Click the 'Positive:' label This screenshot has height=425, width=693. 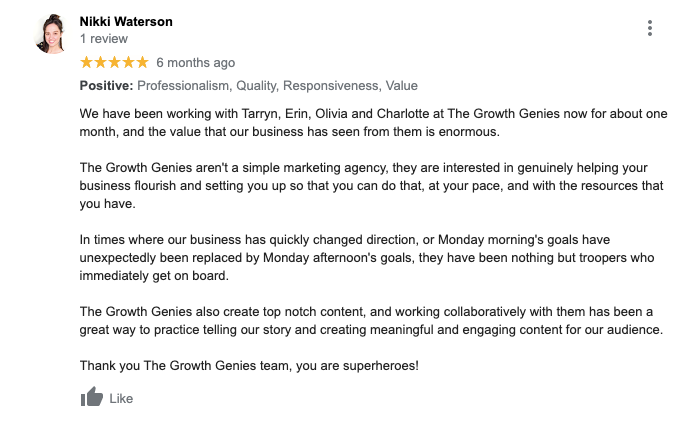[x=106, y=86]
